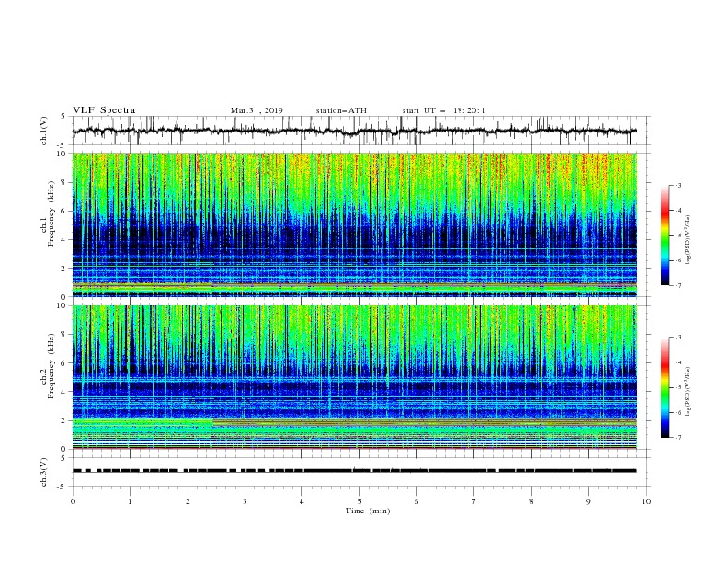The height and width of the screenshot is (563, 728).
Task: Click the ch.1 spectrogram color scale bar
Action: (x=665, y=236)
